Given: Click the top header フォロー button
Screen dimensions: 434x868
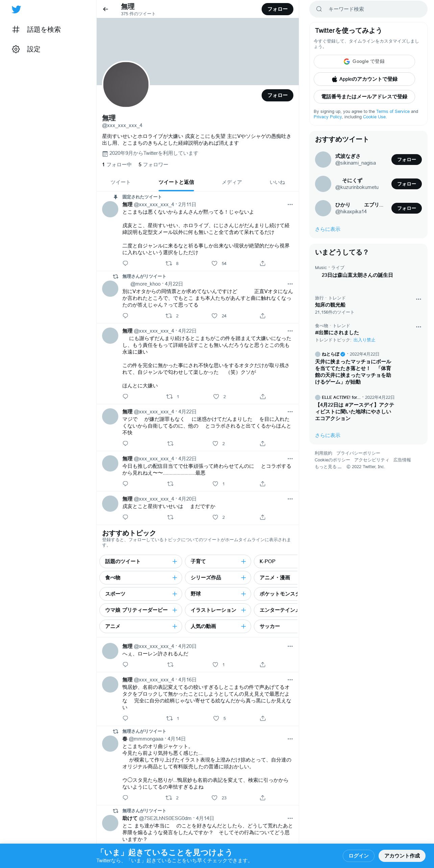Looking at the screenshot, I should click(278, 9).
